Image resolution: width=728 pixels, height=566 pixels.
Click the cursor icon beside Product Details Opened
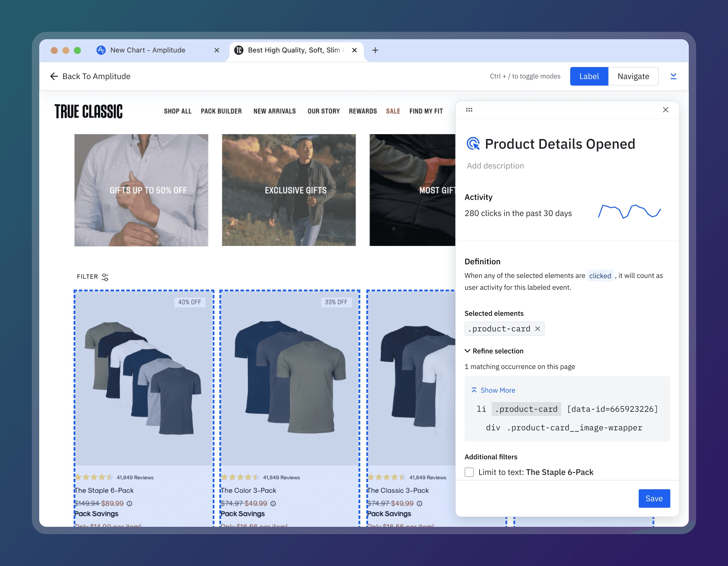[473, 144]
